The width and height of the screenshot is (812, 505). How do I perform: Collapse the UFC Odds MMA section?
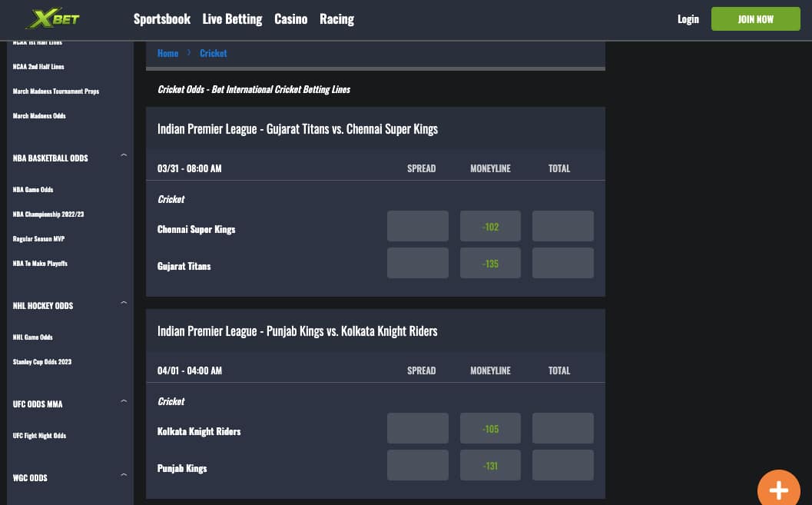(124, 401)
